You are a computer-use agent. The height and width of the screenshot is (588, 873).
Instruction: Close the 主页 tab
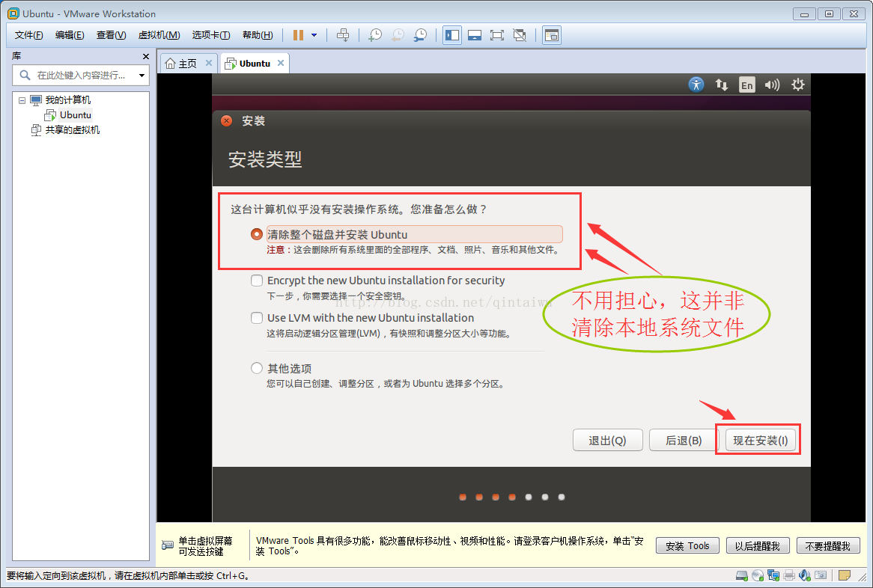[209, 63]
